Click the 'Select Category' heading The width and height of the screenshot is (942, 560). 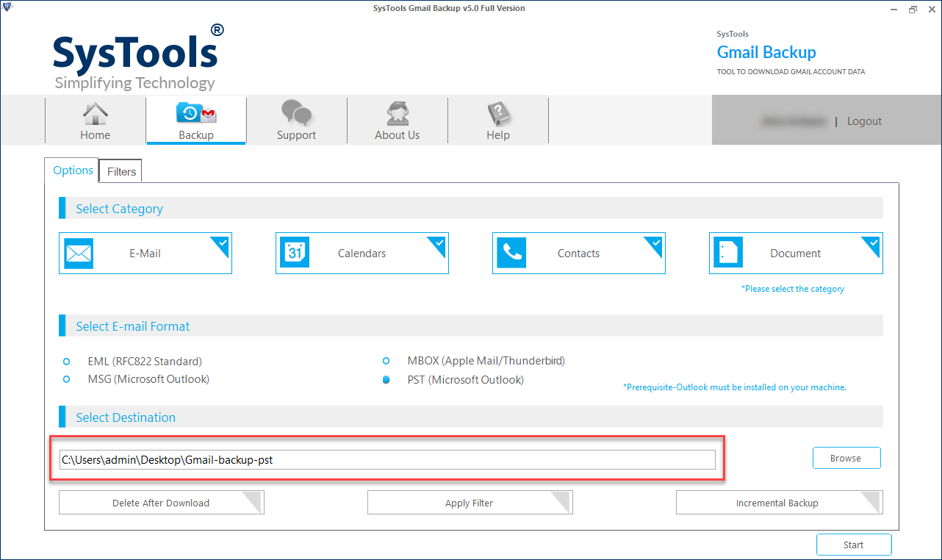click(119, 209)
